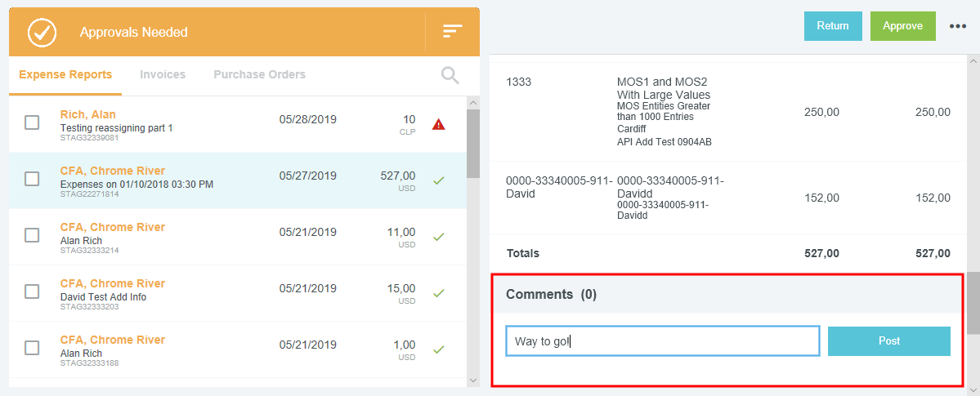Screen dimensions: 980x396
Task: Click the green checkmark on the 15,00 report
Action: (x=439, y=293)
